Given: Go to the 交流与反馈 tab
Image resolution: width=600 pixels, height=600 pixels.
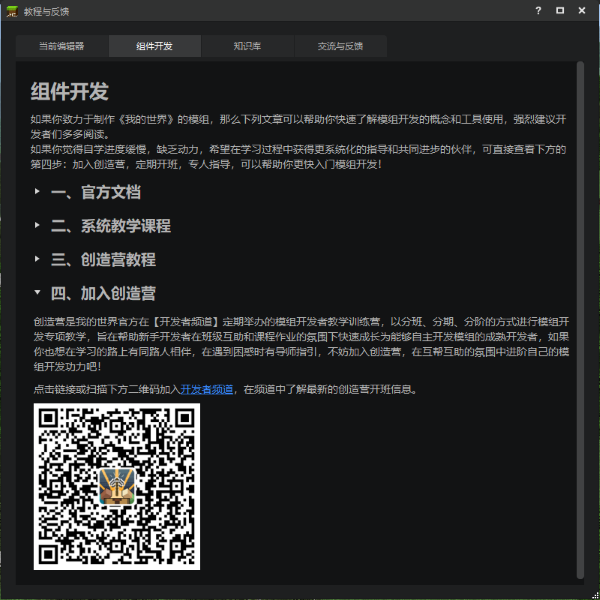Looking at the screenshot, I should point(341,46).
